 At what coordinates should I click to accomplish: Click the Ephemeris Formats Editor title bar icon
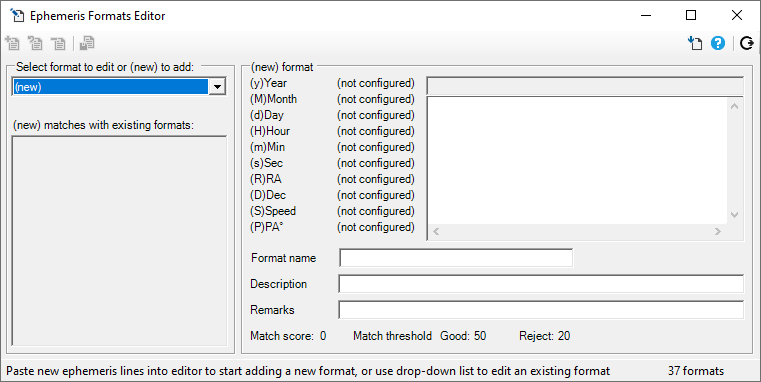click(x=17, y=16)
